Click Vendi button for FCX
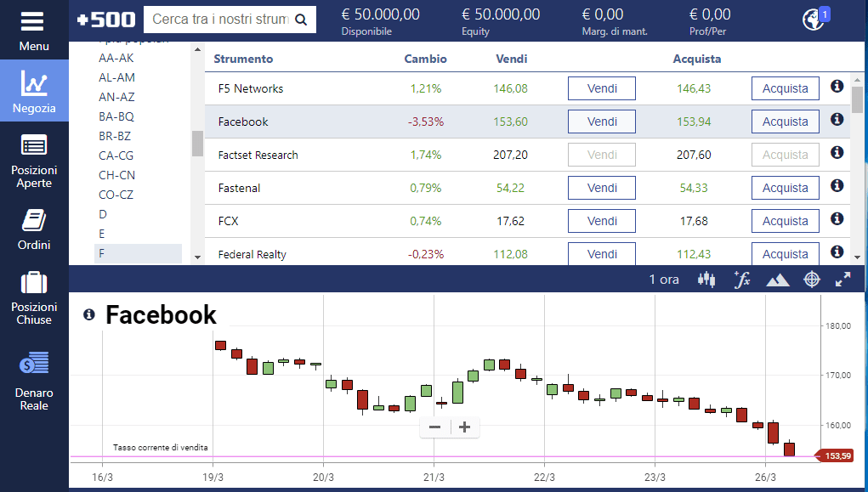Viewport: 868px width, 492px height. tap(602, 222)
